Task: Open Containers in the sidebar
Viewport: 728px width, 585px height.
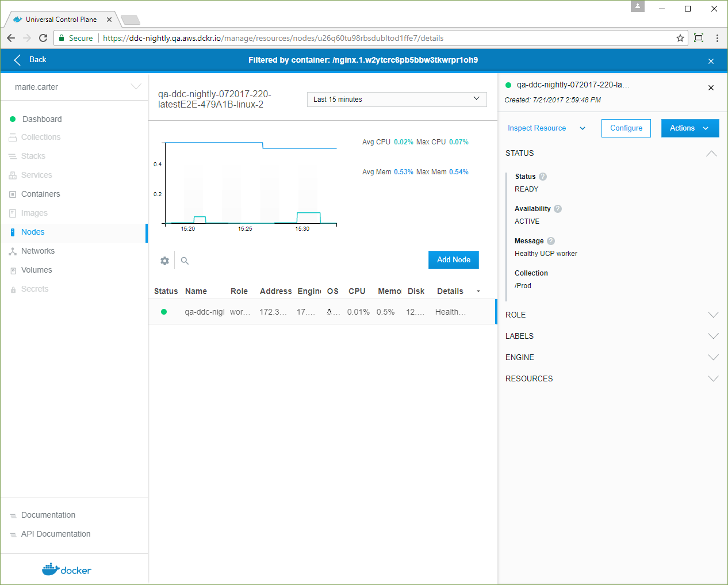Action: [40, 194]
